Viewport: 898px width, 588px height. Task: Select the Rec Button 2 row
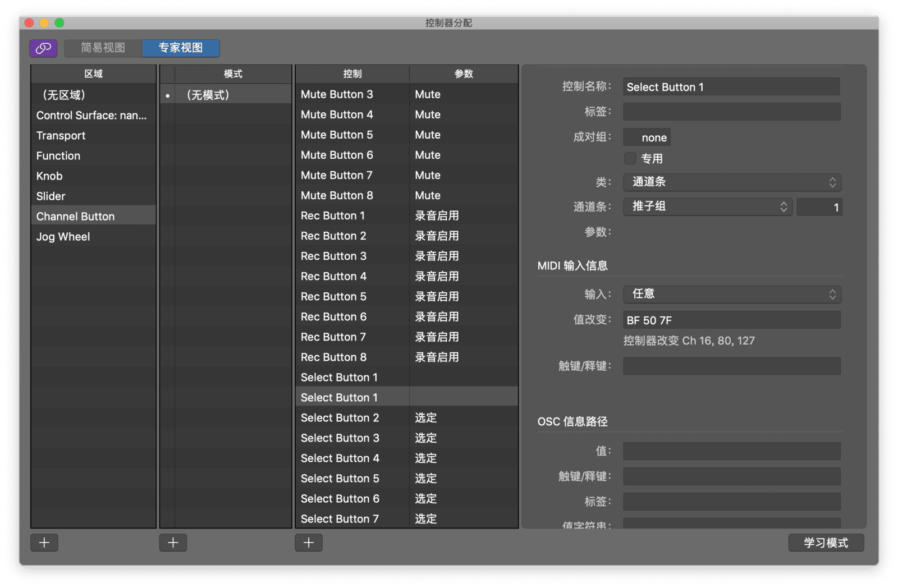(407, 236)
